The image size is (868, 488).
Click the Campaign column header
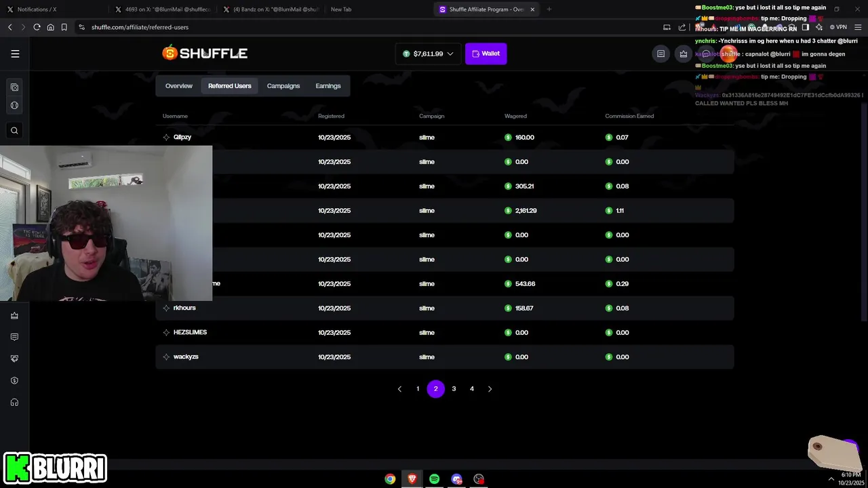coord(432,116)
